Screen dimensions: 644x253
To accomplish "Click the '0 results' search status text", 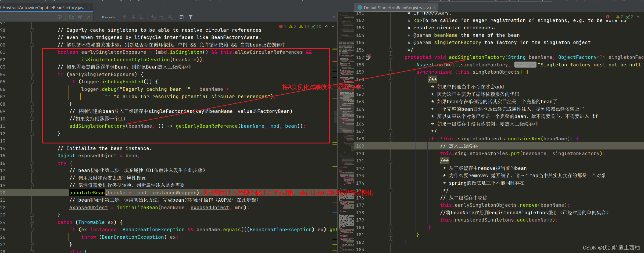I will point(109,17).
